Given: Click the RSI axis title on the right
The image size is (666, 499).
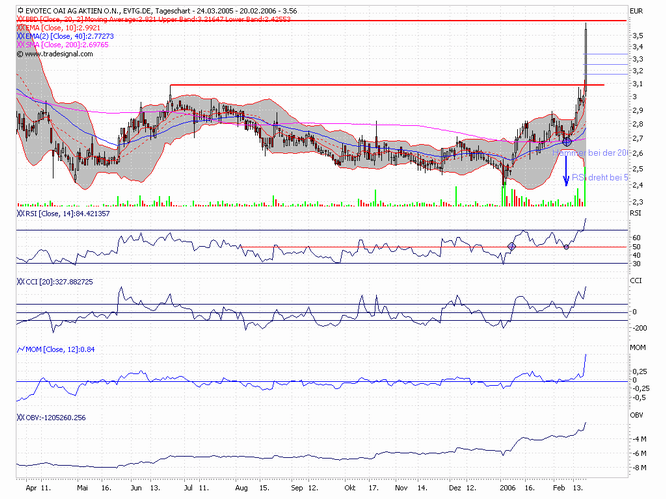Looking at the screenshot, I should (x=635, y=213).
